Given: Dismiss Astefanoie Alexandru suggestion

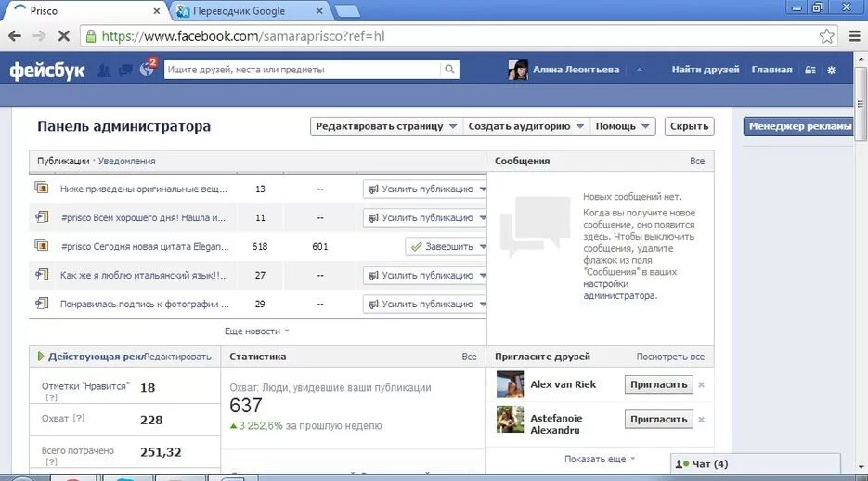Looking at the screenshot, I should click(702, 420).
